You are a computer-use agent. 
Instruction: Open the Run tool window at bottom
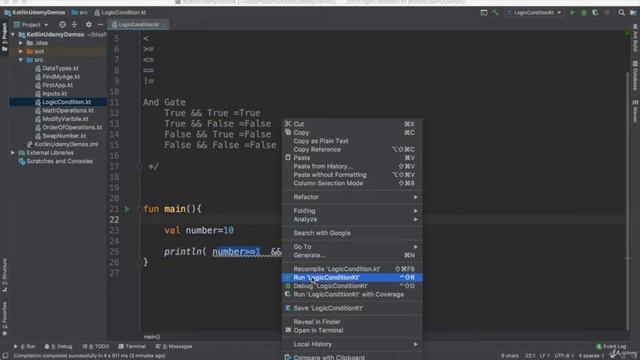click(x=25, y=346)
